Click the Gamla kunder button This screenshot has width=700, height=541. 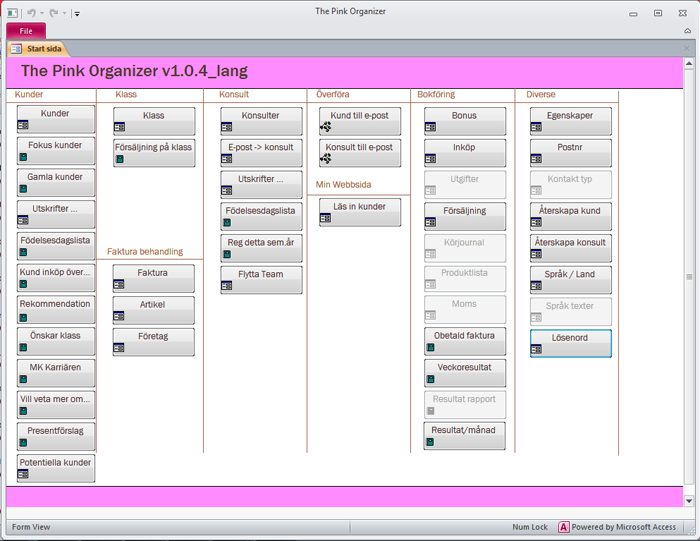coord(56,183)
